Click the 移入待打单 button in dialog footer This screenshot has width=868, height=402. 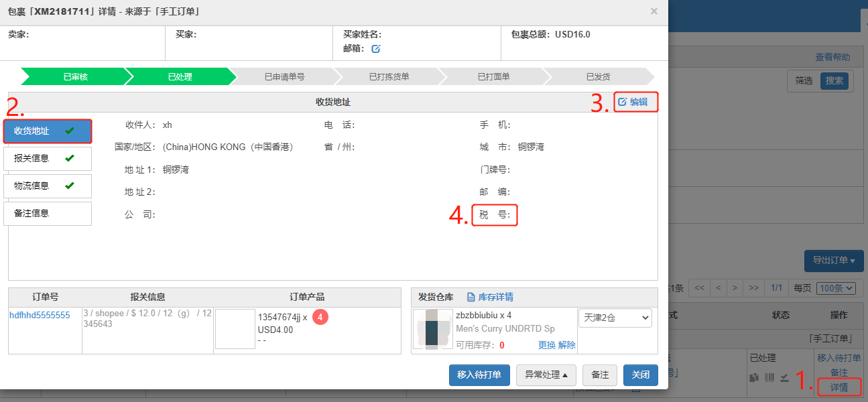click(x=479, y=375)
